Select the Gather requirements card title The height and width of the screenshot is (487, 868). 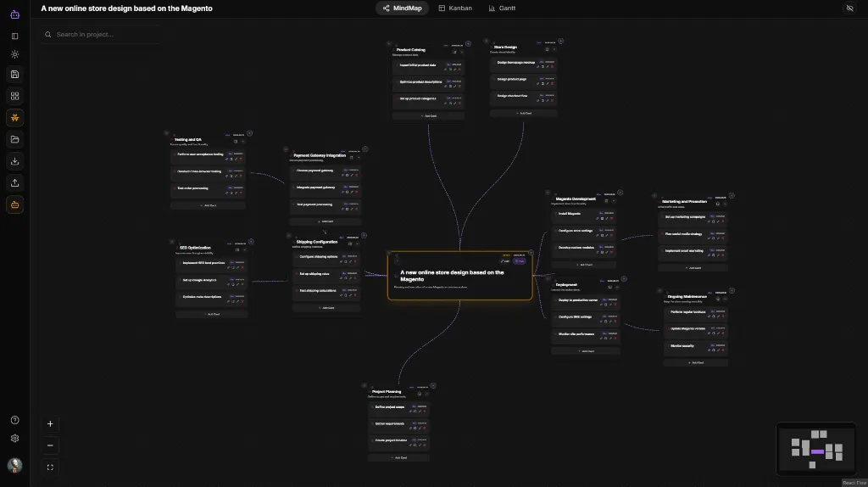(390, 424)
